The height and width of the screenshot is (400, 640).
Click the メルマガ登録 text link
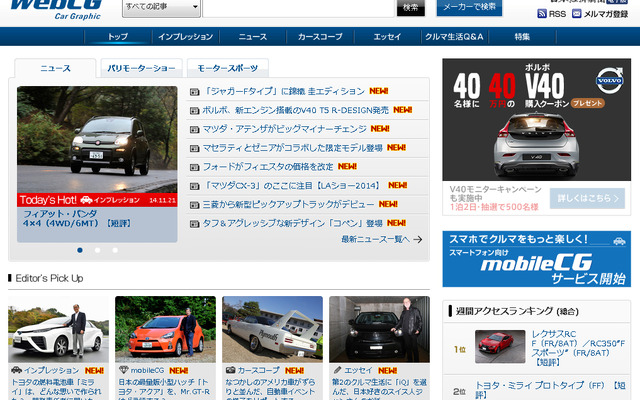[x=606, y=14]
